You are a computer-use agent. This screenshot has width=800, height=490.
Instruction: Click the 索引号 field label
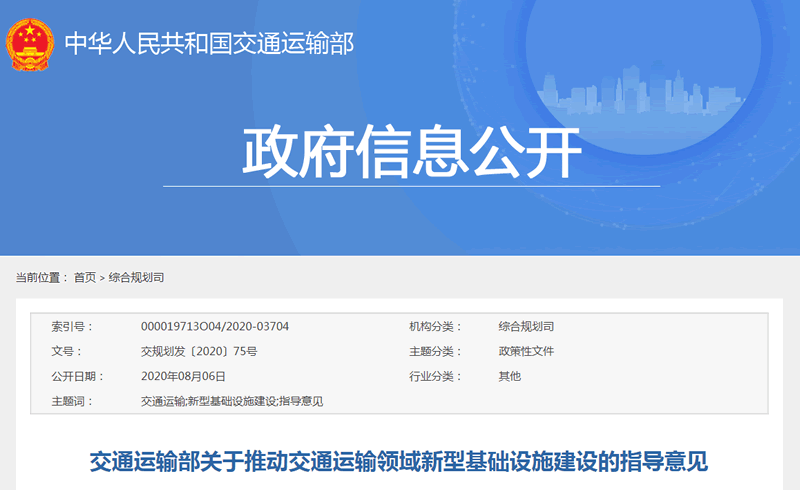tap(71, 327)
